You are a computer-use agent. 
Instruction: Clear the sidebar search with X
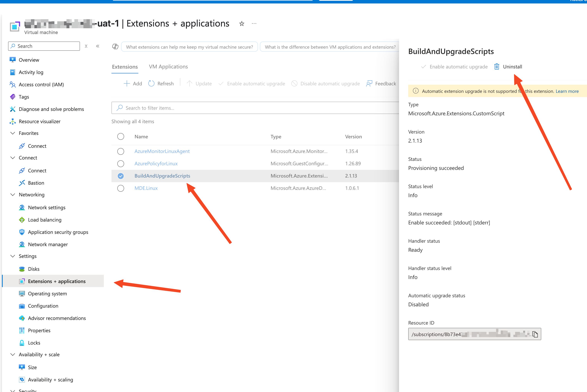click(x=86, y=46)
